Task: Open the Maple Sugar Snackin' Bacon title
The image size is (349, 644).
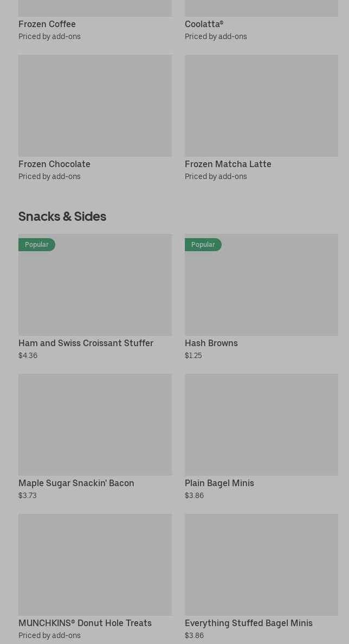Action: [76, 483]
